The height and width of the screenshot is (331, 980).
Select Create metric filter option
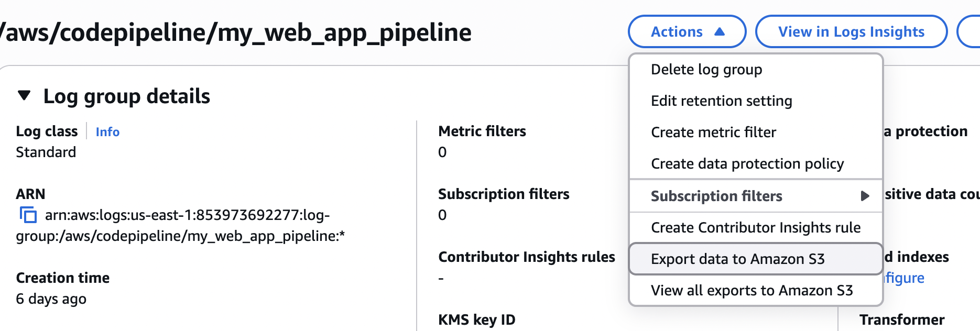tap(713, 133)
